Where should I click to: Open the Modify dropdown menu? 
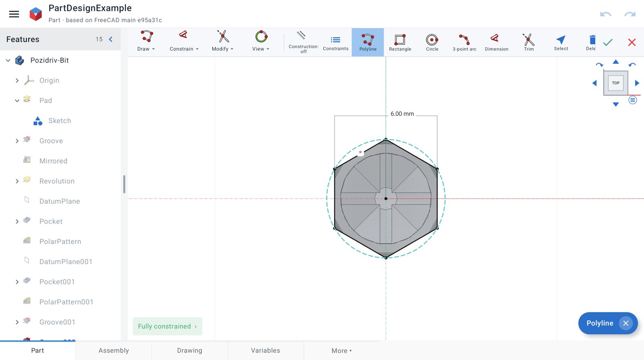click(222, 41)
